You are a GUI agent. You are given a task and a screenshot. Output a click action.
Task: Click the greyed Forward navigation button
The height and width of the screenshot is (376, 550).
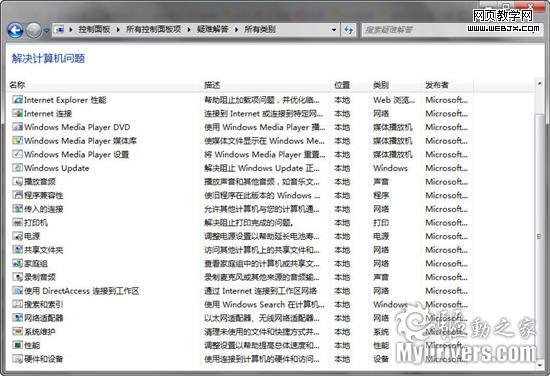point(34,30)
